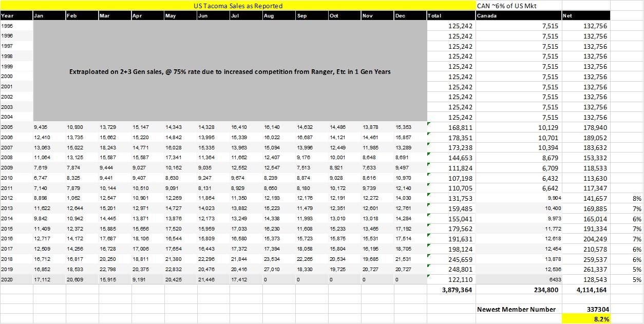The height and width of the screenshot is (324, 644).
Task: Click Net grand total 4,114,164
Action: tap(586, 290)
